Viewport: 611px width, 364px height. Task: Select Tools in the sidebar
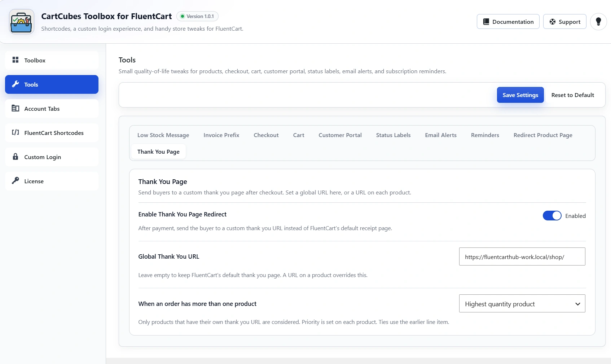click(x=52, y=84)
